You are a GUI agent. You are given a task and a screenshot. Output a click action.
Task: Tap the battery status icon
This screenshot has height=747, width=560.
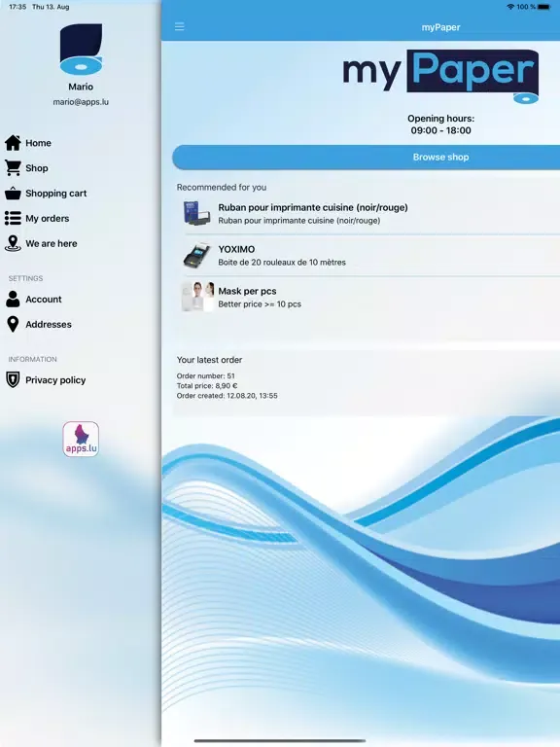coord(544,7)
